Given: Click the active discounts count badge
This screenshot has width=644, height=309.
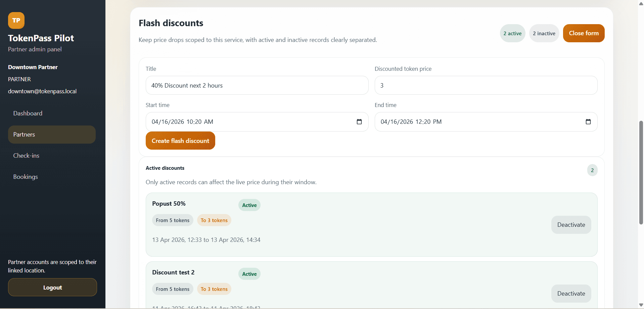Looking at the screenshot, I should (592, 170).
